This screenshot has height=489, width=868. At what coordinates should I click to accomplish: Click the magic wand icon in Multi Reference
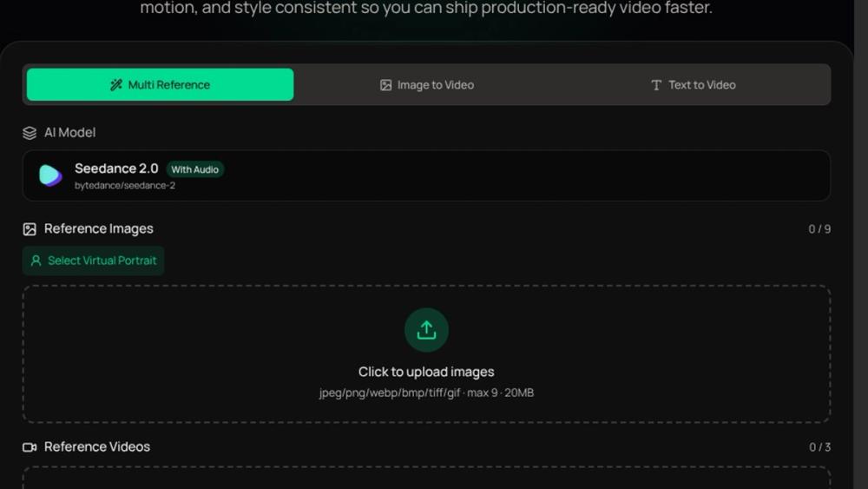116,85
